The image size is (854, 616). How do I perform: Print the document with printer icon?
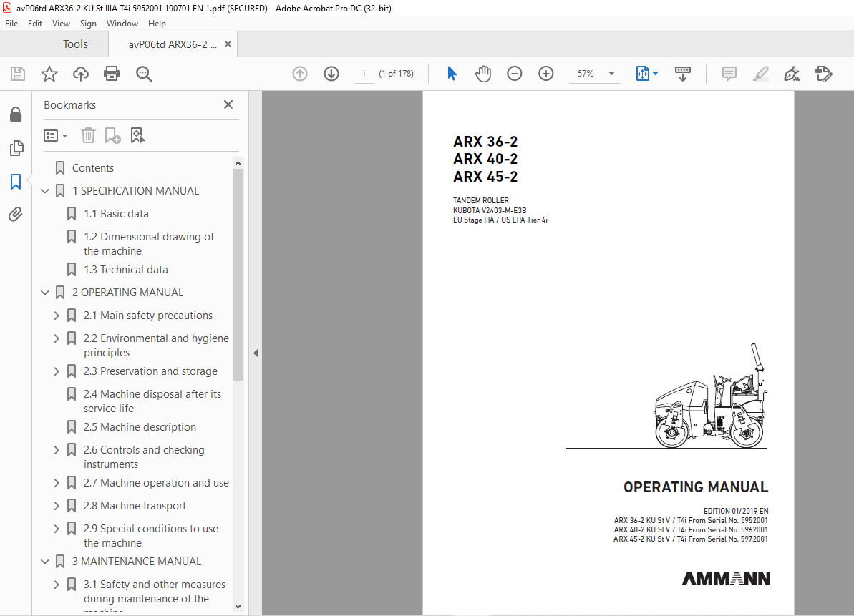pyautogui.click(x=112, y=74)
